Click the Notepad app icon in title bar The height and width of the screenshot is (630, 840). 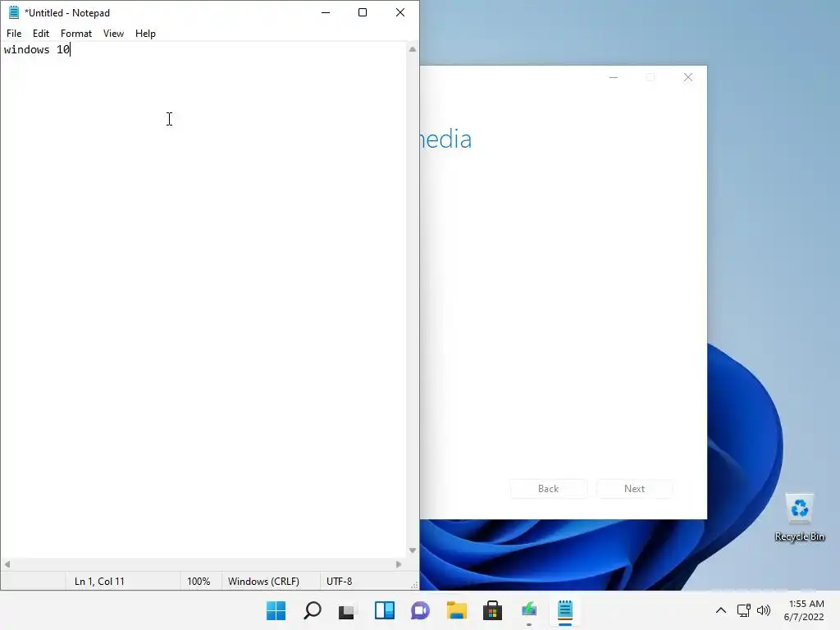click(14, 12)
